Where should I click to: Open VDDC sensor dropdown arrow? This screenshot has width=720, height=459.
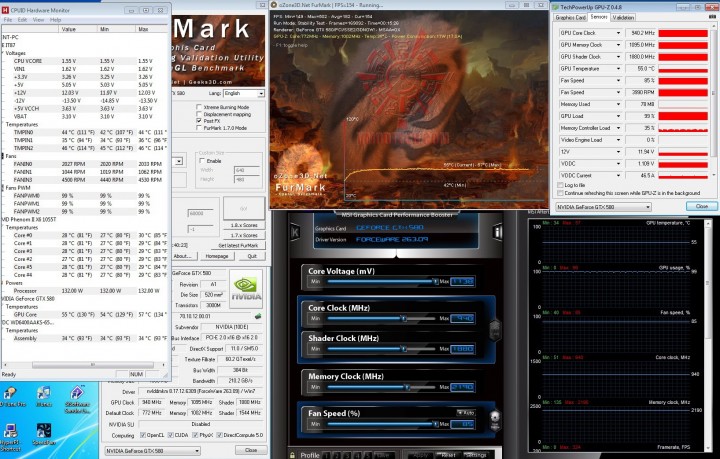point(618,163)
